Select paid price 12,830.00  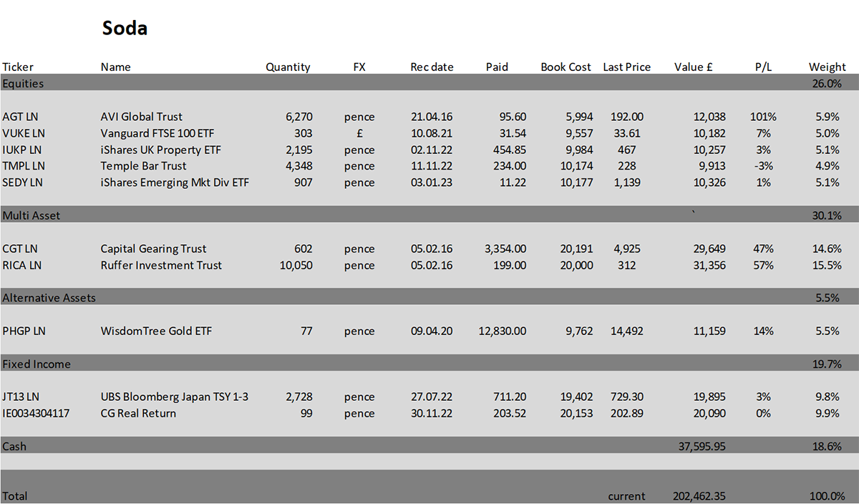pos(503,331)
